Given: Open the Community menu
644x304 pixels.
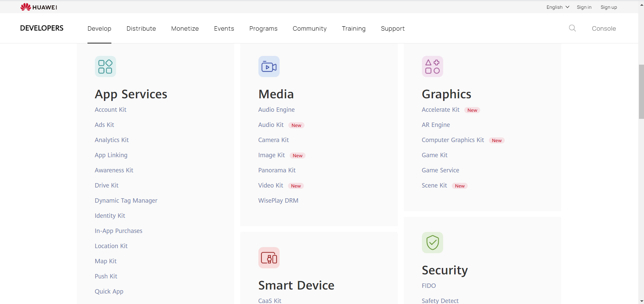Looking at the screenshot, I should pos(310,29).
